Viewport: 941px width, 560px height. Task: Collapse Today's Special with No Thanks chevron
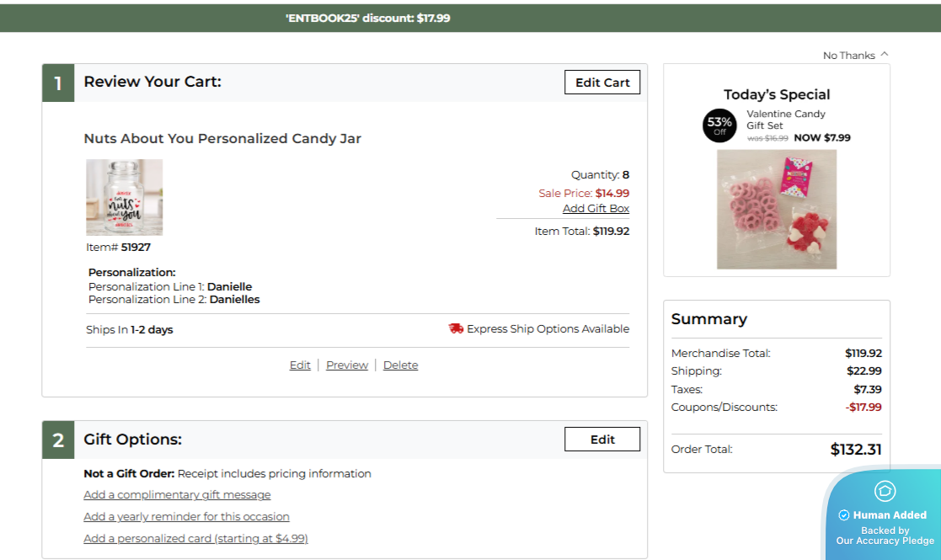coord(884,55)
